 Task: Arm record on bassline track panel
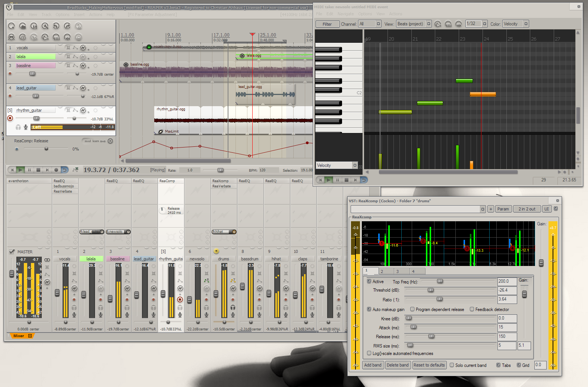[x=10, y=74]
